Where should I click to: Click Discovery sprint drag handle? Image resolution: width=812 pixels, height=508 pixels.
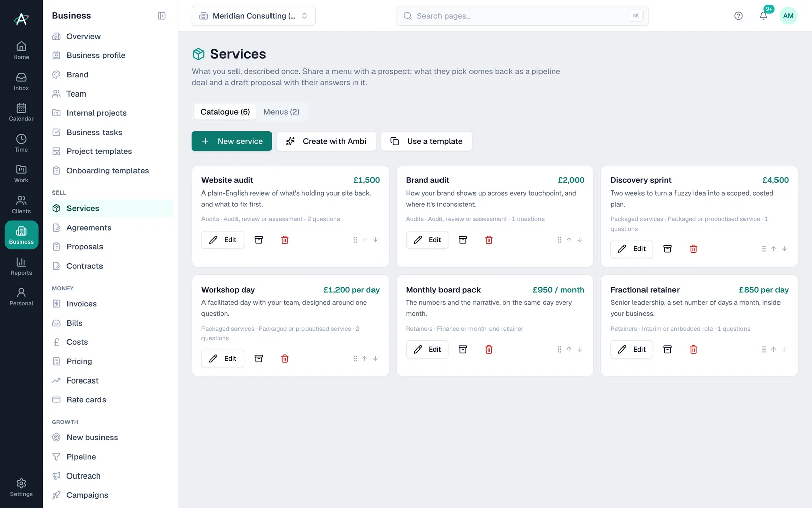[x=764, y=249]
